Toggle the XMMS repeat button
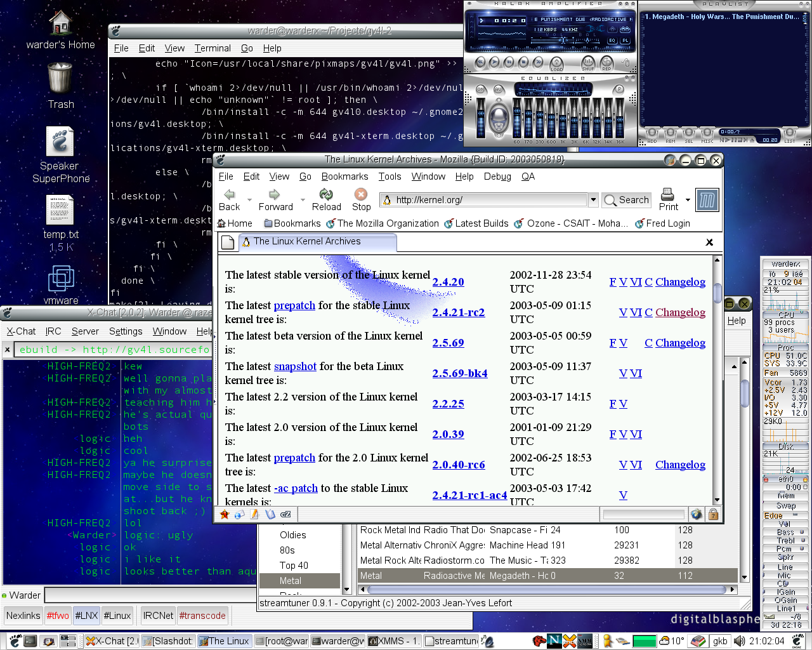 pos(606,63)
